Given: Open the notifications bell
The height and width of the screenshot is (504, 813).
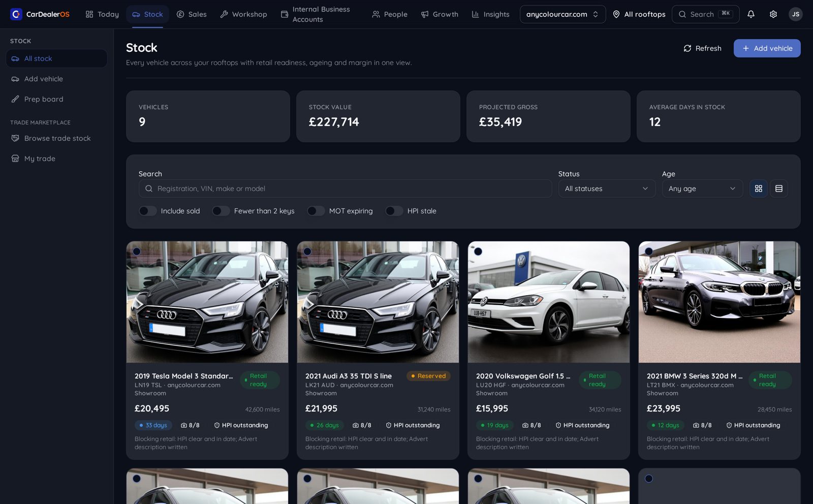Looking at the screenshot, I should click(751, 14).
